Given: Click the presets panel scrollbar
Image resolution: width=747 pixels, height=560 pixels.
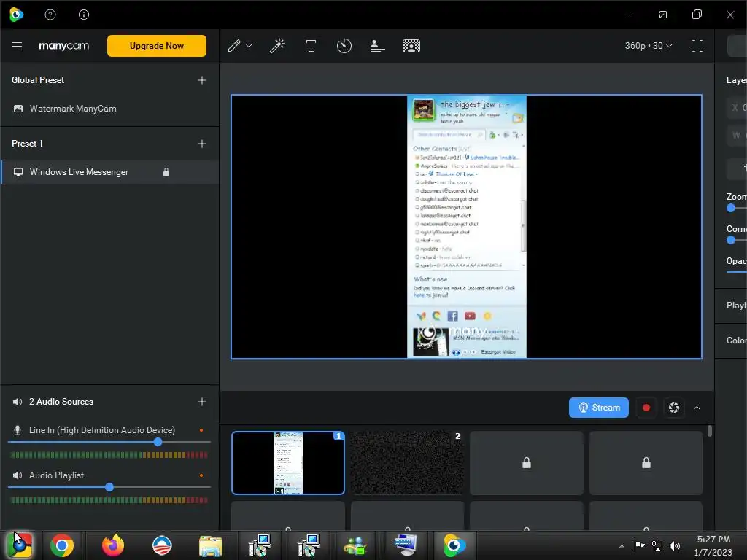Looking at the screenshot, I should pyautogui.click(x=710, y=431).
